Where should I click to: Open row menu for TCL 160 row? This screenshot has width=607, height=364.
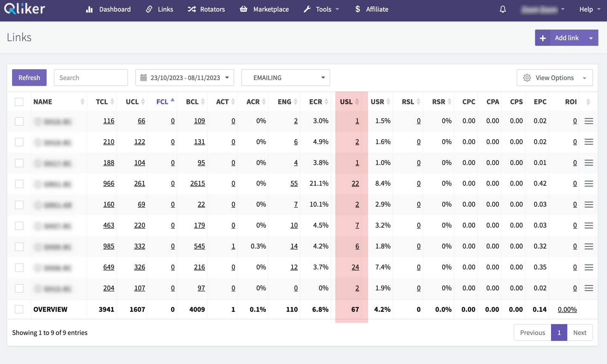click(x=589, y=205)
